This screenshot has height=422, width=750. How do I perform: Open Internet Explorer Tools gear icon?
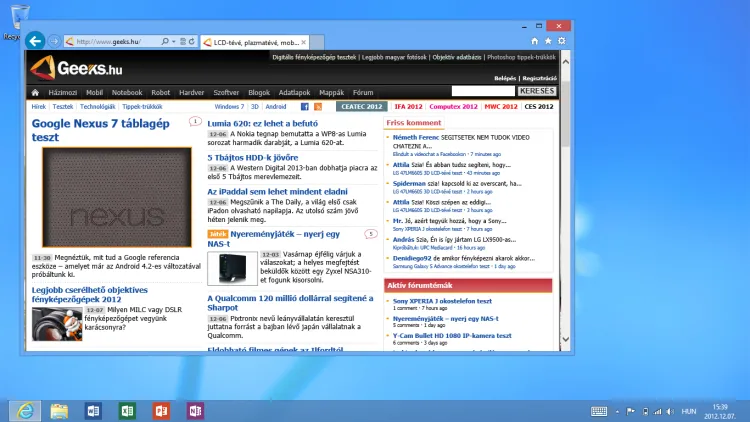(x=563, y=41)
